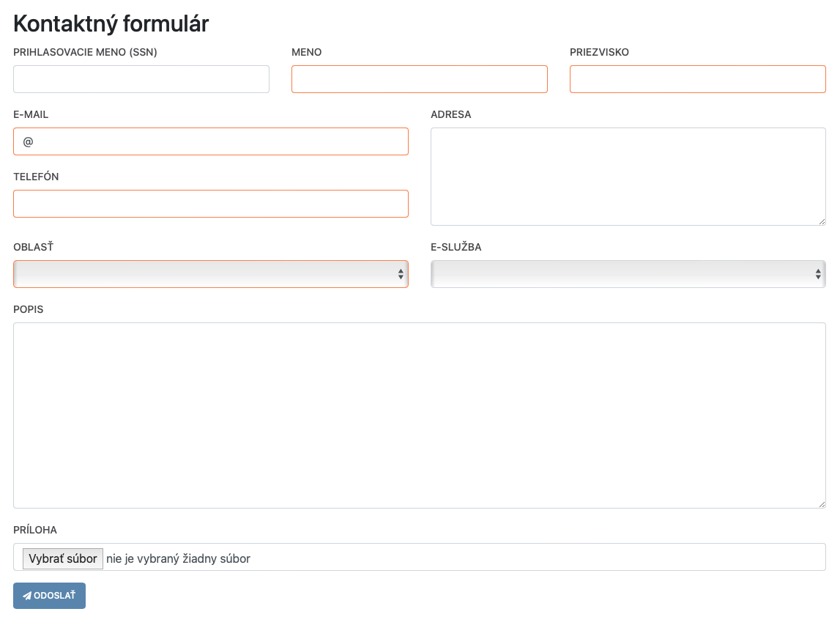This screenshot has width=840, height=628.
Task: Click the Popis textarea resize corner
Action: [822, 504]
